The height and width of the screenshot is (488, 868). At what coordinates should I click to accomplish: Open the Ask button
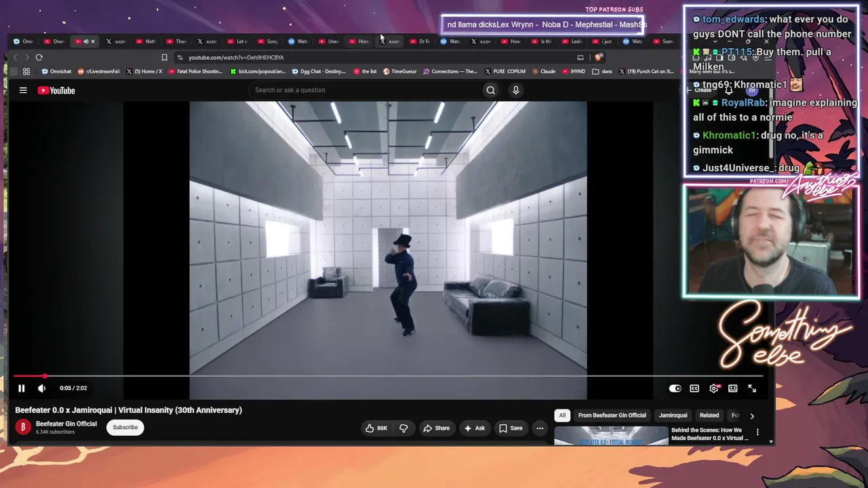[474, 428]
